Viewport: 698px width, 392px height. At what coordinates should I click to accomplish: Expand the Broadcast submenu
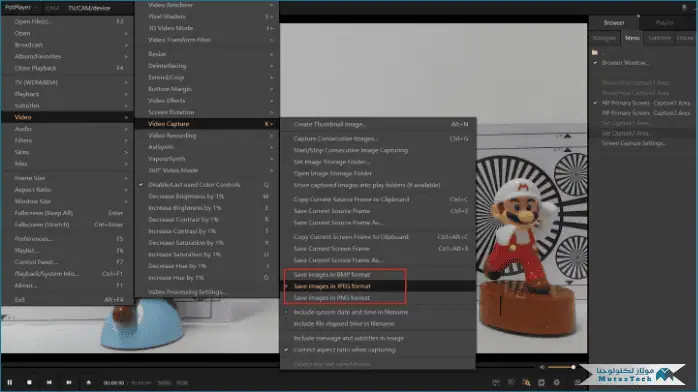tap(68, 45)
